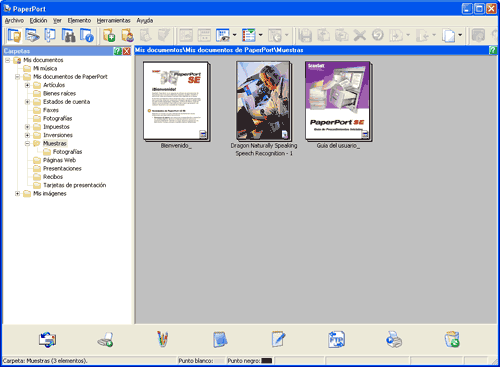Open the Herramientas menu
This screenshot has height=367, width=500.
[x=114, y=21]
